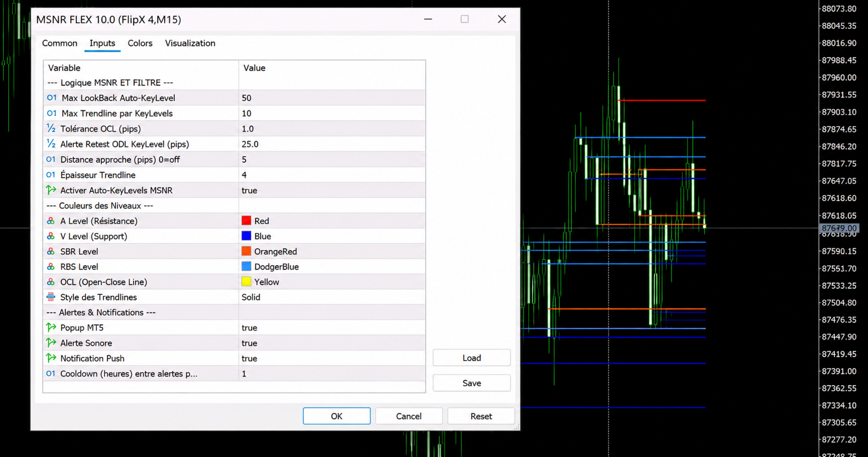868x457 pixels.
Task: Click the Yellow swatch for OCL line
Action: tap(246, 282)
